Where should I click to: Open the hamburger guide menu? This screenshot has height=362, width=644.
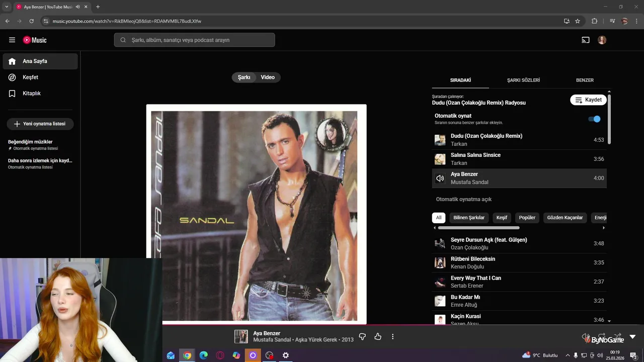(12, 40)
